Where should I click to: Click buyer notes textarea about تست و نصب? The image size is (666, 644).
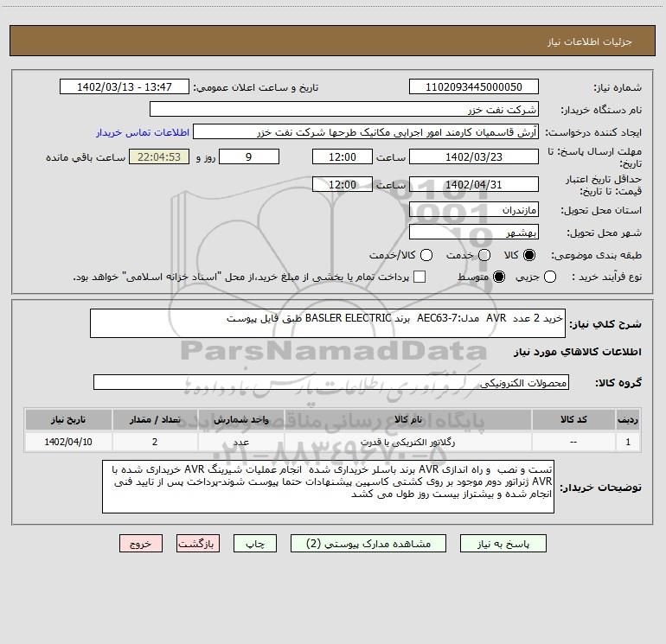[328, 487]
